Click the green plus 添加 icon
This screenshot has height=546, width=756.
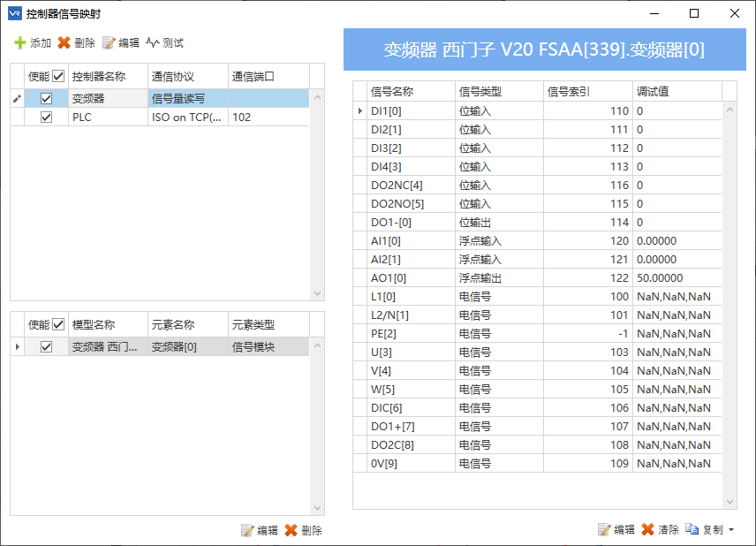(19, 43)
